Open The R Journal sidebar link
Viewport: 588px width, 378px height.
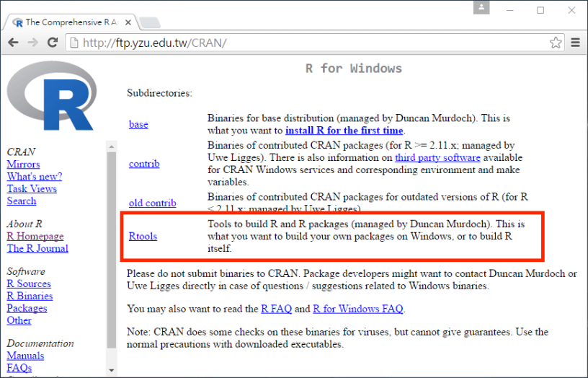tap(37, 248)
